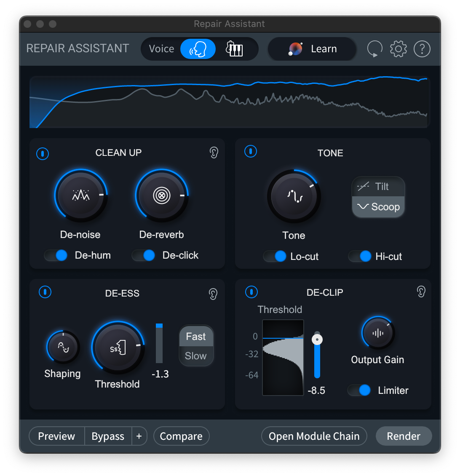Viewport: 460px width, 476px height.
Task: Adjust the De-Clip threshold slider
Action: click(x=317, y=339)
